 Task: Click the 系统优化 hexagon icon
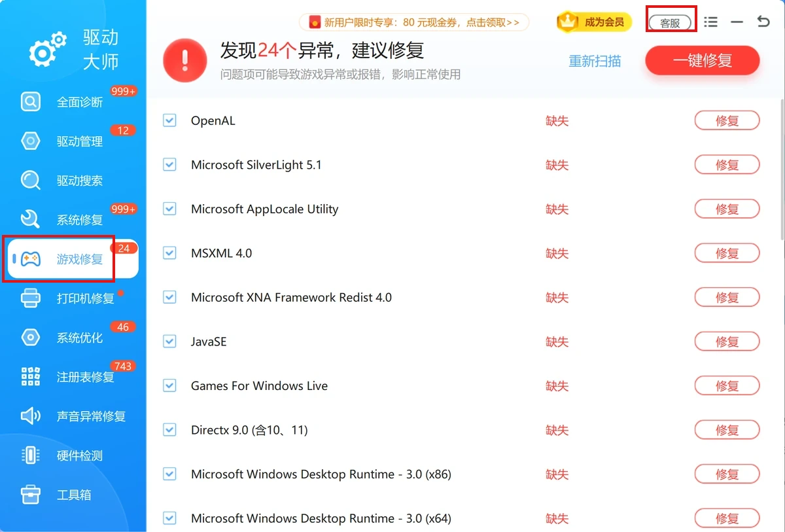[x=31, y=338]
